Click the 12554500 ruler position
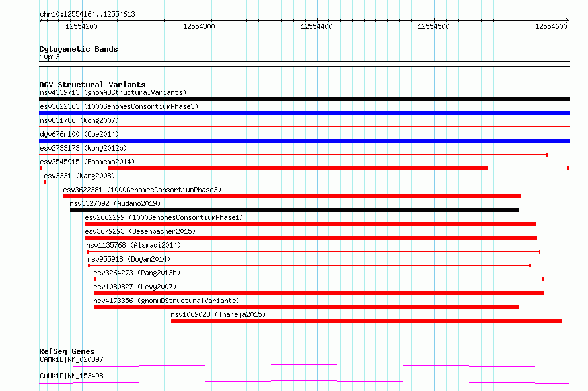 tap(433, 26)
